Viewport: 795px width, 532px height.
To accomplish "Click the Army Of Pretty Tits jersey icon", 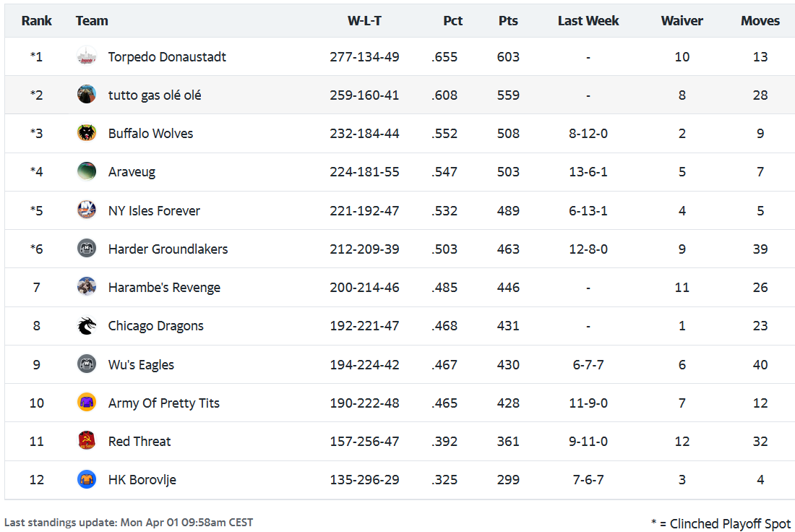I will pos(87,403).
